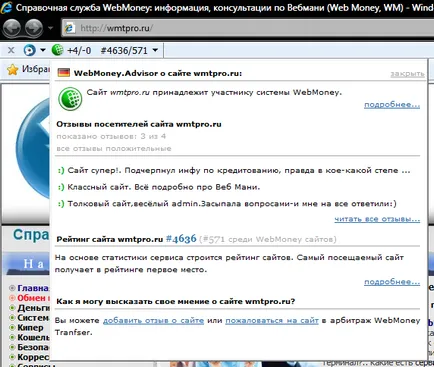Select review 'Классный сайт. Всё подробно про Веб Мани.'
Image resolution: width=434 pixels, height=367 pixels.
164,187
